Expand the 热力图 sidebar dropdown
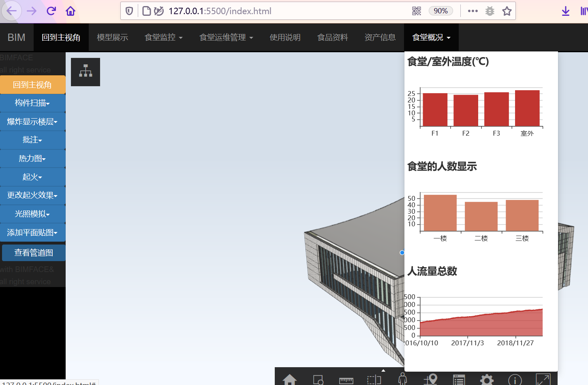Viewport: 588px width, 385px height. click(x=32, y=158)
